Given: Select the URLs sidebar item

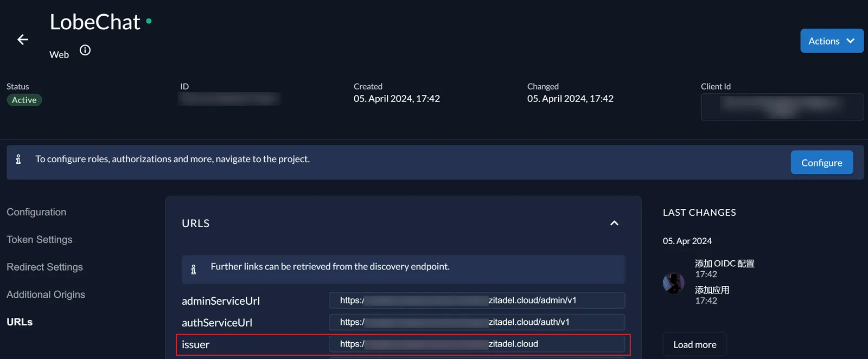Looking at the screenshot, I should coord(20,322).
